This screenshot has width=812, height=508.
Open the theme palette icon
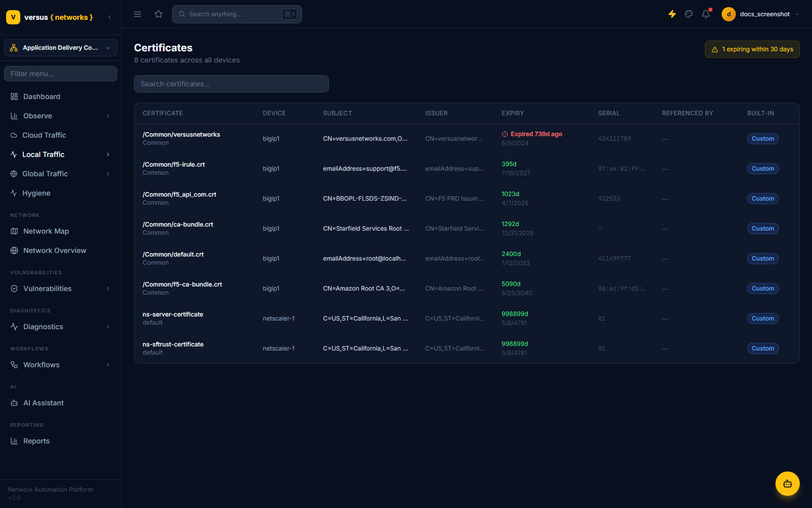pyautogui.click(x=689, y=14)
